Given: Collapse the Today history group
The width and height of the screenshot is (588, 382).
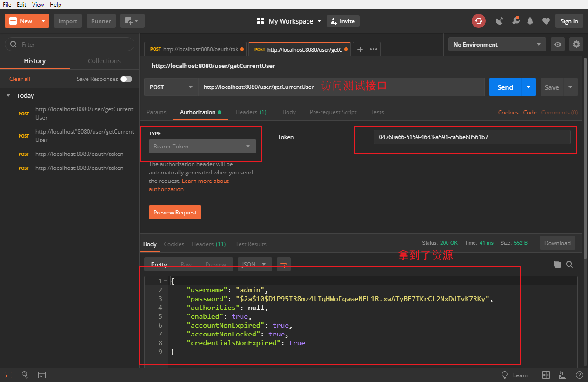Looking at the screenshot, I should (8, 95).
